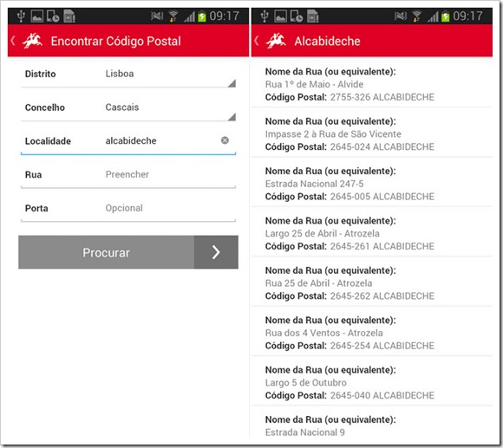Viewport: 503px width, 448px height.
Task: Tap the Wi-Fi icon in left status bar
Action: (x=173, y=16)
